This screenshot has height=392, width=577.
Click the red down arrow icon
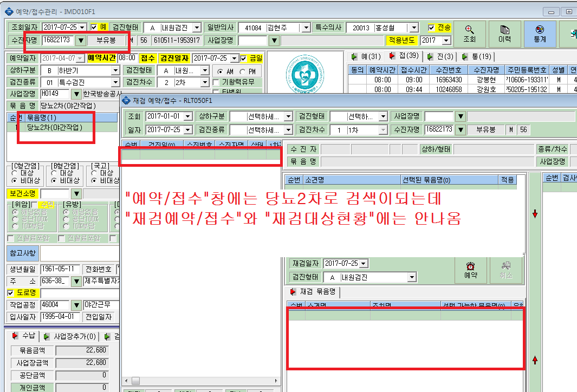(x=535, y=214)
